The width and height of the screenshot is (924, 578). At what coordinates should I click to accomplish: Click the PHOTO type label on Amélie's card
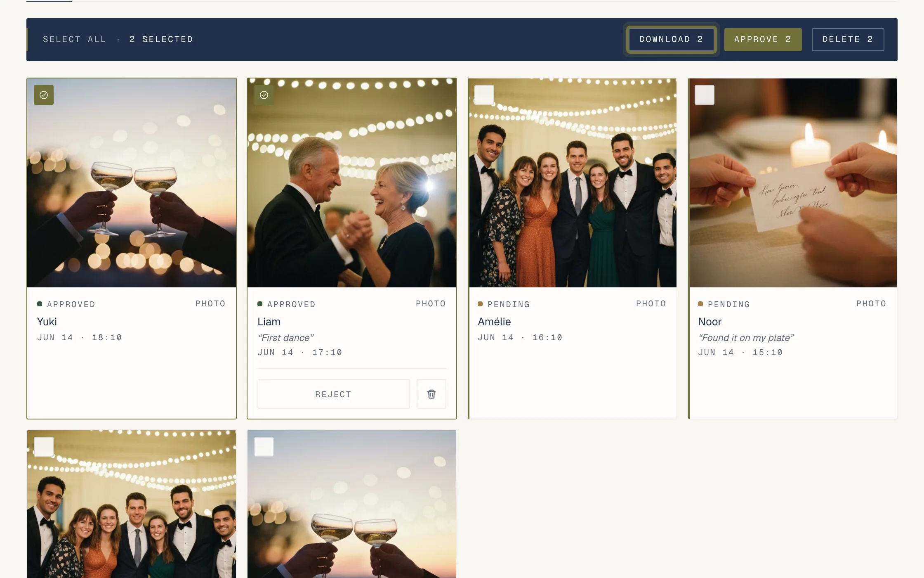coord(651,303)
